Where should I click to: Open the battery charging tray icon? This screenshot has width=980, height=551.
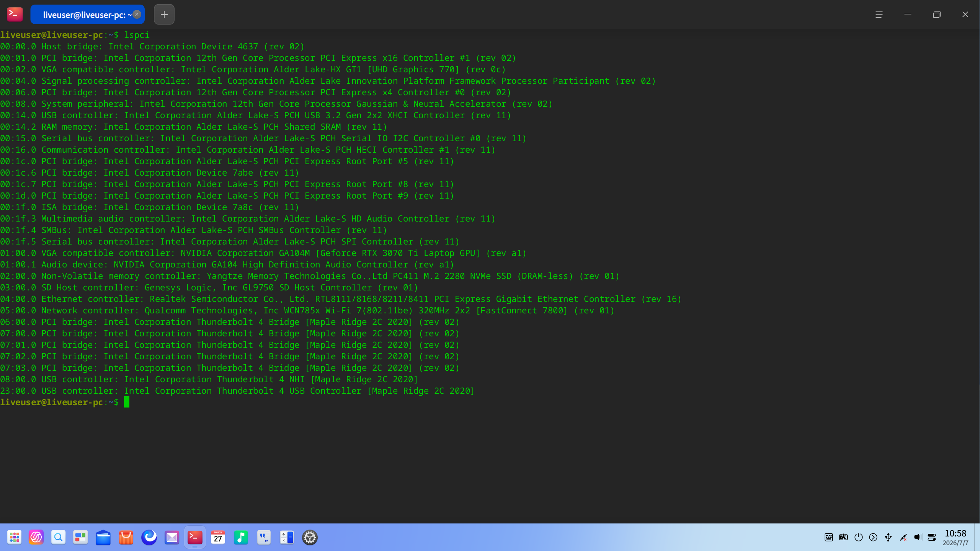(843, 538)
